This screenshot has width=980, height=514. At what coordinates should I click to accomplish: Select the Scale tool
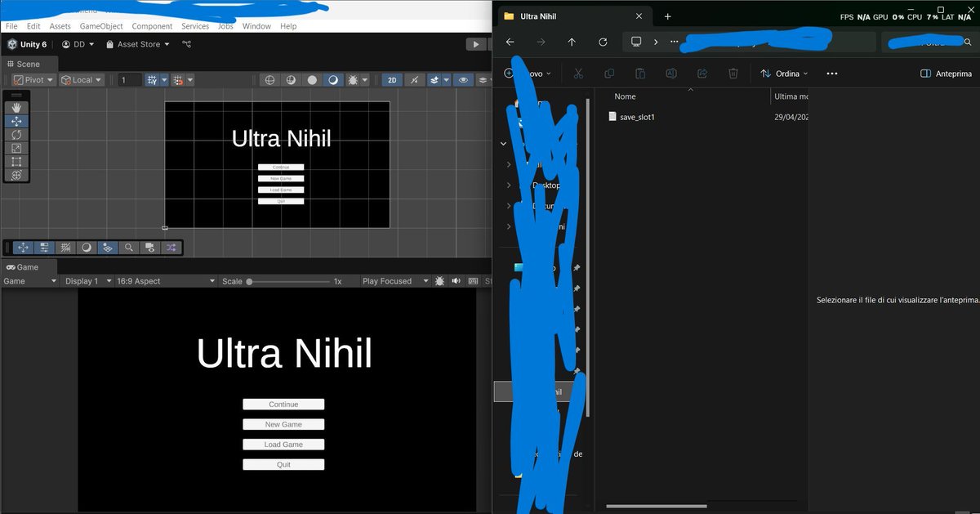tap(17, 148)
